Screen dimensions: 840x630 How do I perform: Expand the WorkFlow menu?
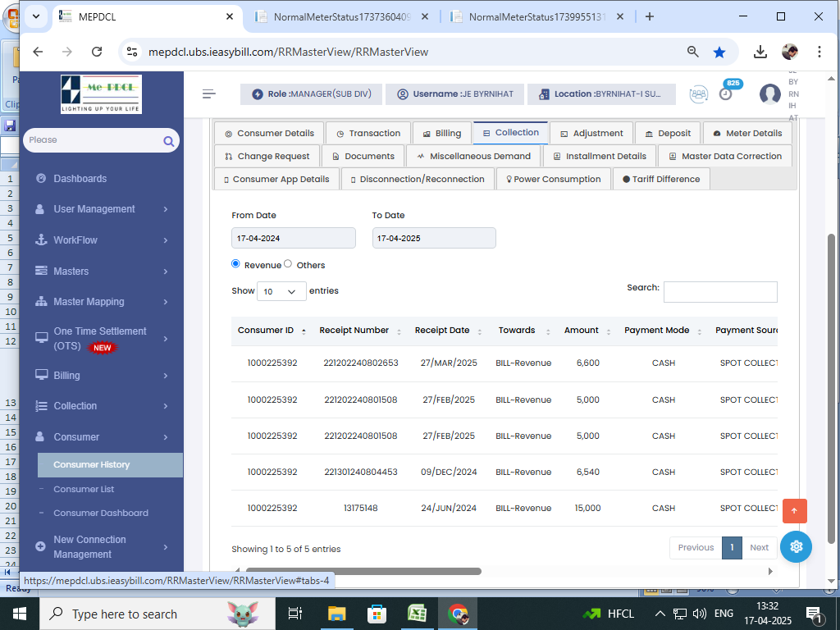[x=101, y=240]
